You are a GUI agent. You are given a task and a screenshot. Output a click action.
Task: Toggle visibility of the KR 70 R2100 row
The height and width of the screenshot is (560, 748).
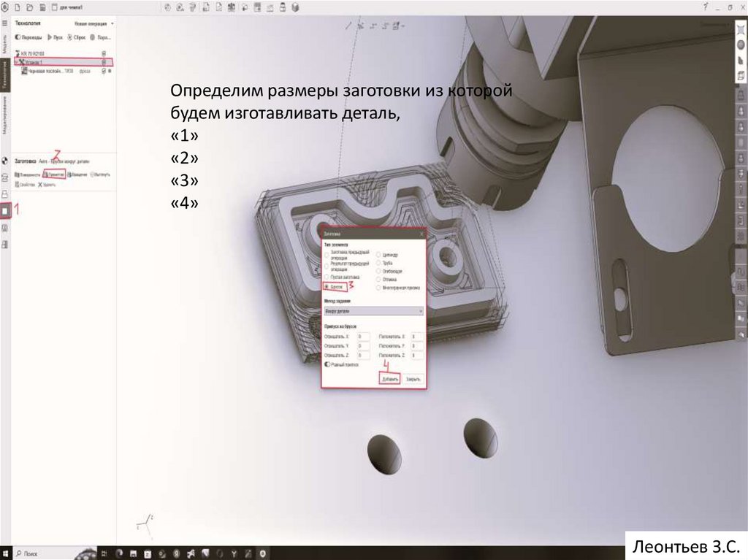[104, 53]
